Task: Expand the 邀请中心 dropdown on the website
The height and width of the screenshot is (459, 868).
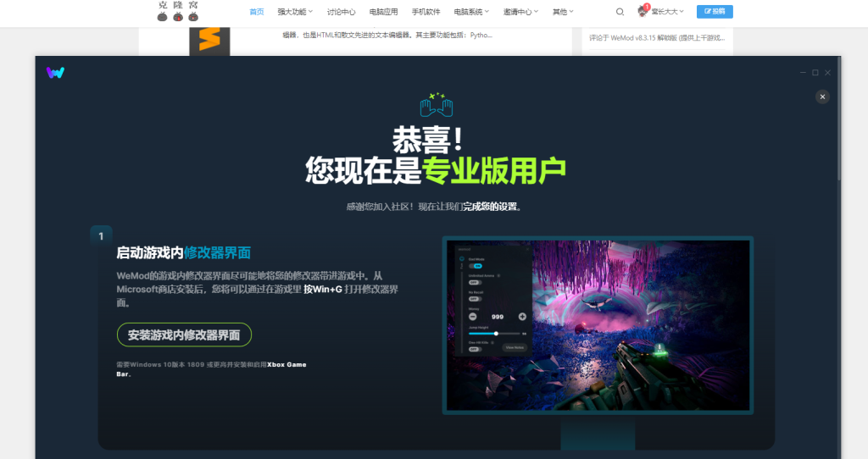Action: (x=520, y=12)
